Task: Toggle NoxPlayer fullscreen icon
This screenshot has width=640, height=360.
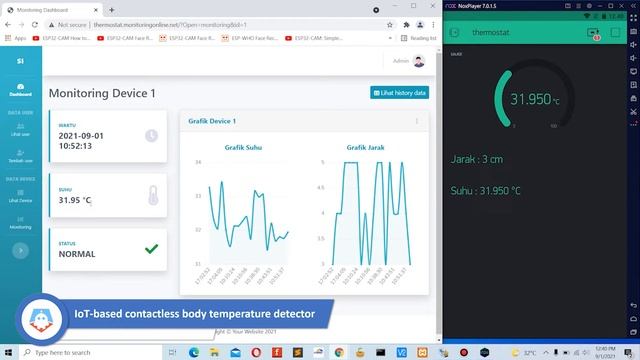Action: pyautogui.click(x=633, y=18)
